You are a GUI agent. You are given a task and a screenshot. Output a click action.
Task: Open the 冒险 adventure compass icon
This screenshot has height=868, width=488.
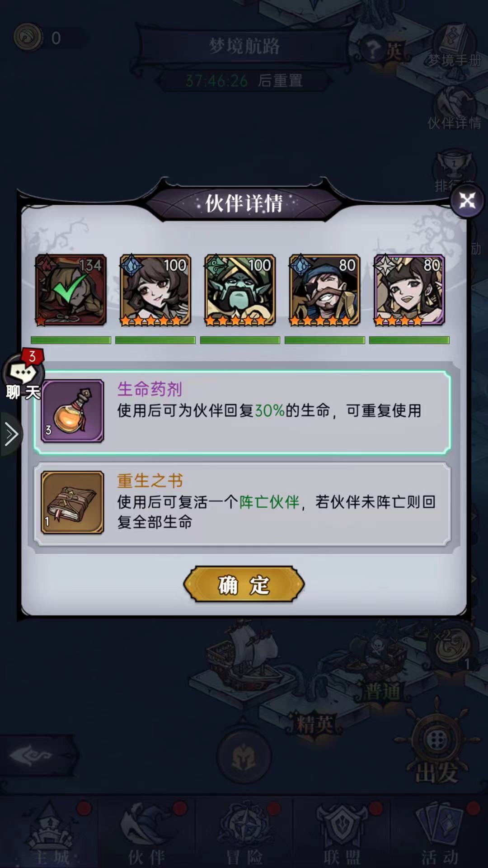[244, 833]
